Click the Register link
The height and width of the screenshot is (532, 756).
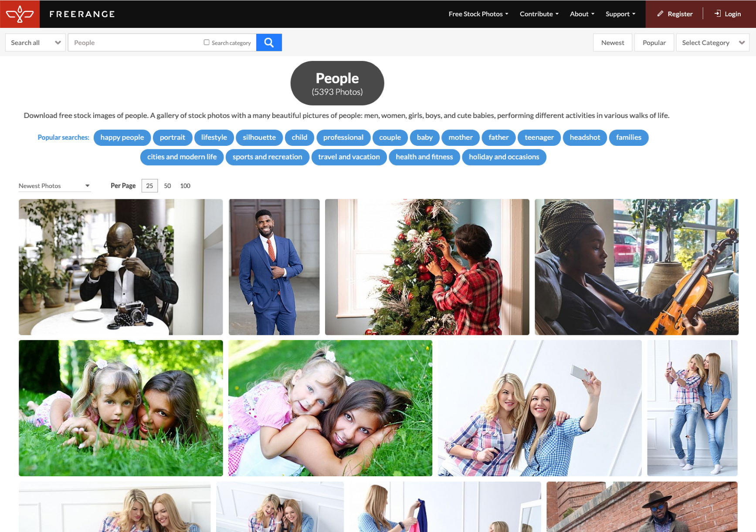[680, 14]
